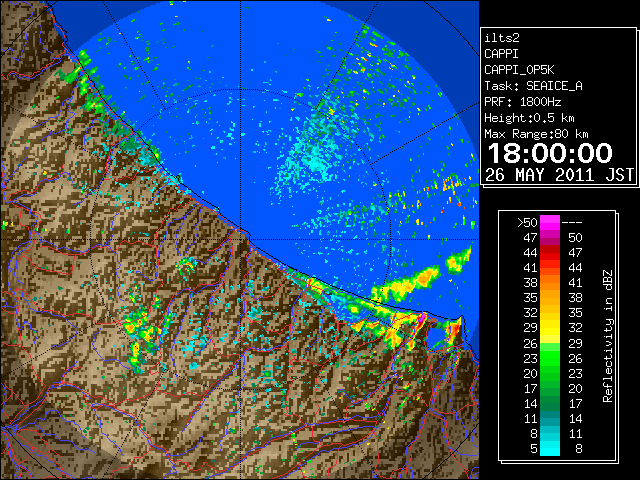This screenshot has width=640, height=480.
Task: Click the 'PRF: 1800Hz' line
Action: [x=522, y=102]
